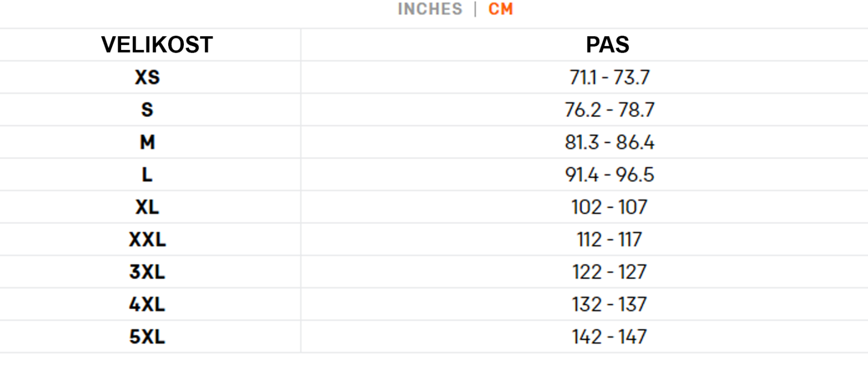868x375 pixels.
Task: Click the PAS column header
Action: click(x=608, y=44)
